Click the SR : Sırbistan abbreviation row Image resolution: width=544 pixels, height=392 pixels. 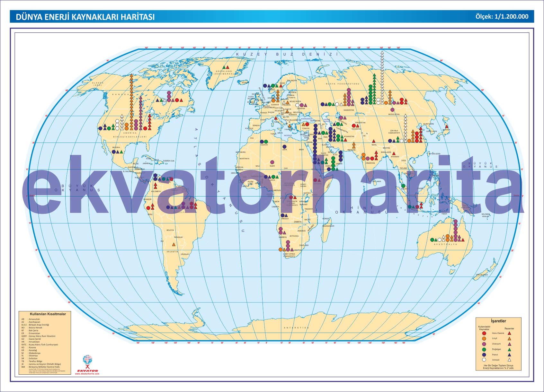click(29, 359)
